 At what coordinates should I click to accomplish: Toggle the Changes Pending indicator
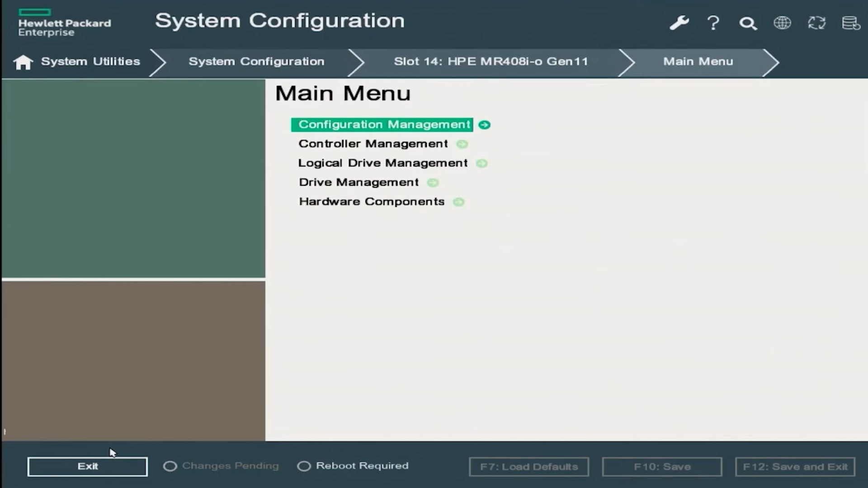(x=170, y=466)
